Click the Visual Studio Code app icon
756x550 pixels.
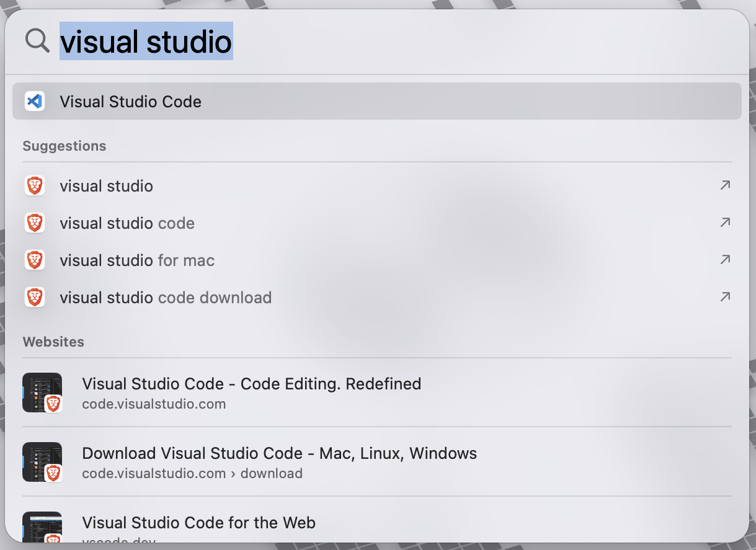(x=35, y=101)
